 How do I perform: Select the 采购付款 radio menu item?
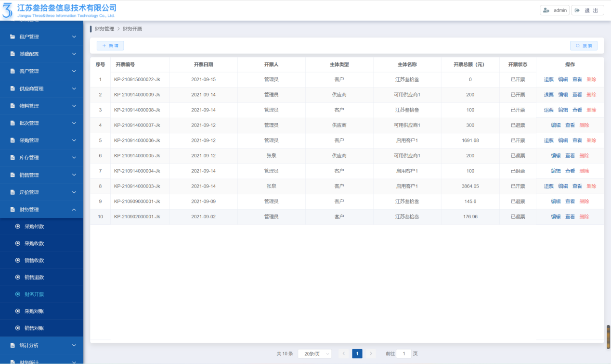pyautogui.click(x=18, y=226)
